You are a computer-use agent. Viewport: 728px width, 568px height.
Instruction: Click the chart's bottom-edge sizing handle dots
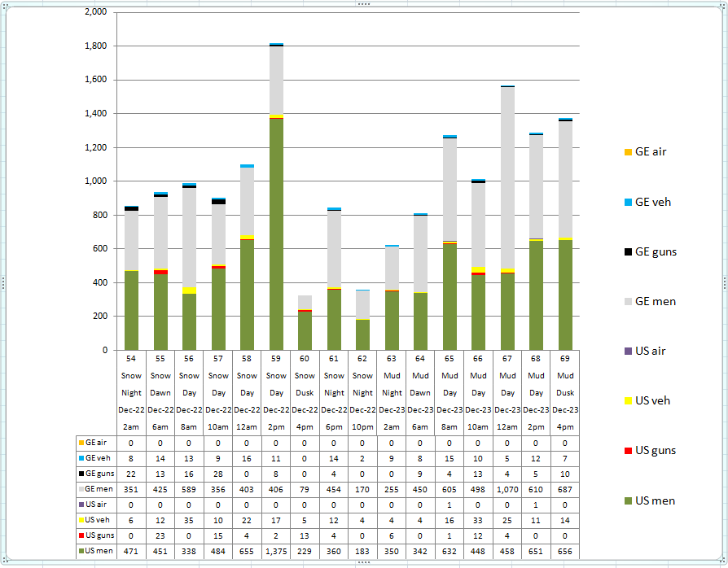[x=364, y=562]
